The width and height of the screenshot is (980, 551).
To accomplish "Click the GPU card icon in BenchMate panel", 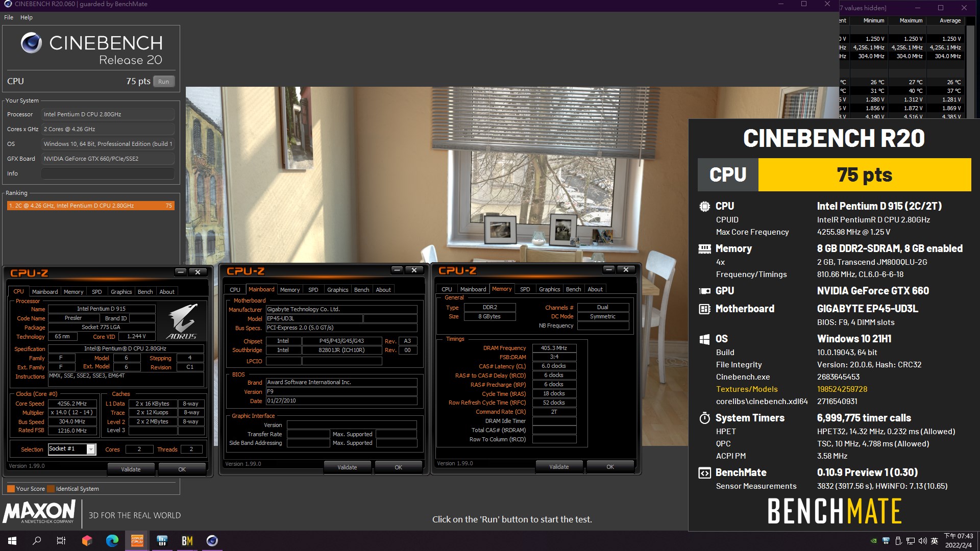I will point(704,291).
